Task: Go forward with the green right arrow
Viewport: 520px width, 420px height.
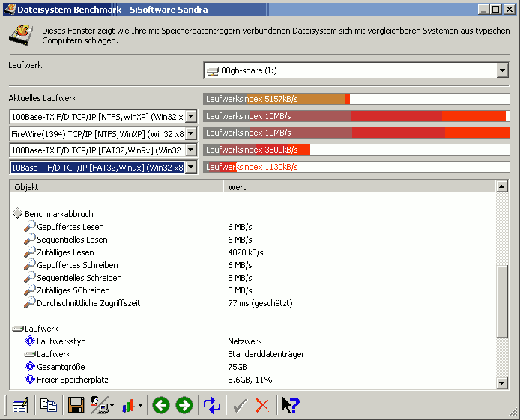Action: (x=184, y=405)
